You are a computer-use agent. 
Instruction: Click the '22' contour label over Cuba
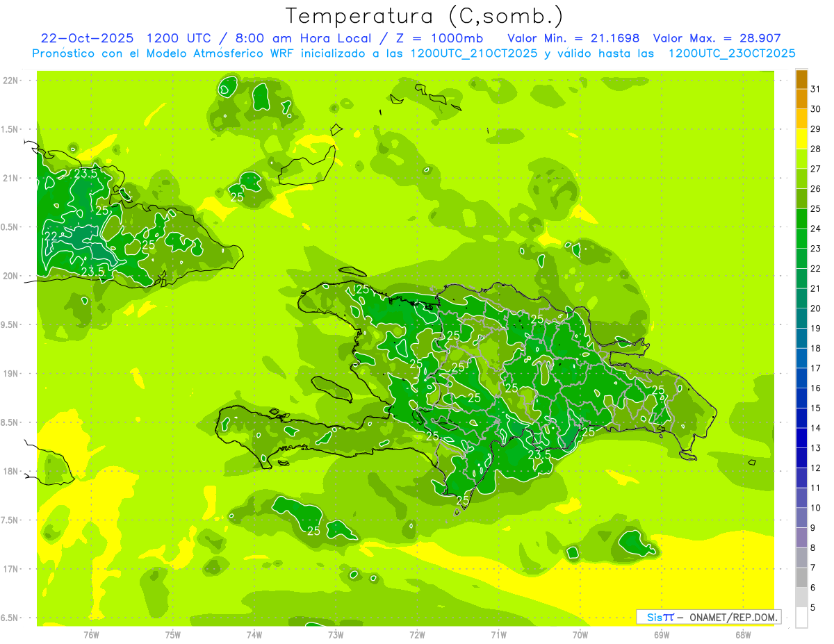(51, 236)
